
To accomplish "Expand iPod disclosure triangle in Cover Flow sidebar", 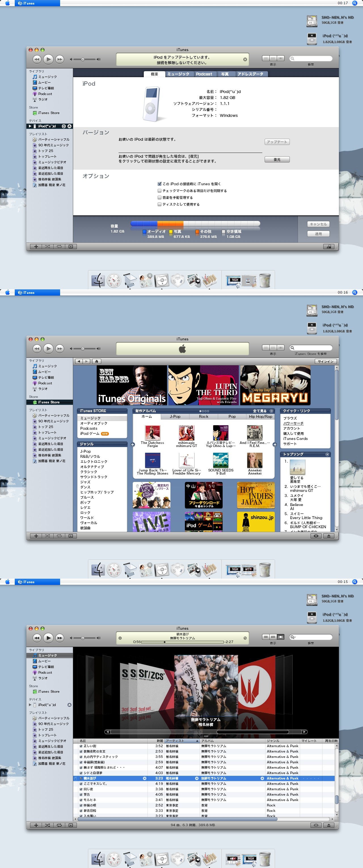I will 30,705.
